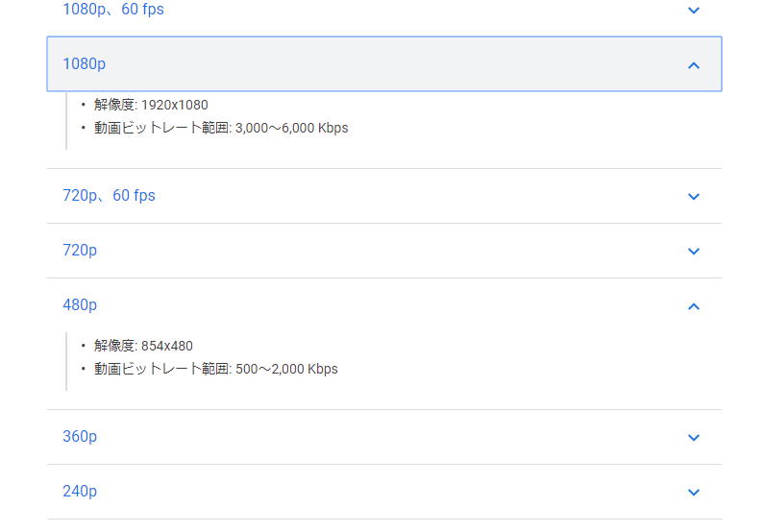Collapse 1080p section using its up chevron
The image size is (764, 532).
point(694,65)
